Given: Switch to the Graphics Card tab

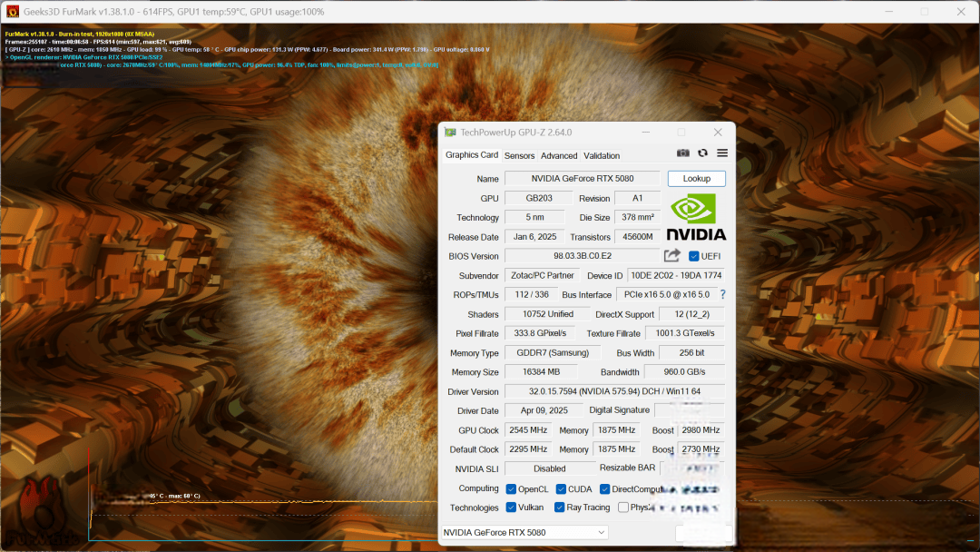Looking at the screenshot, I should pos(472,155).
